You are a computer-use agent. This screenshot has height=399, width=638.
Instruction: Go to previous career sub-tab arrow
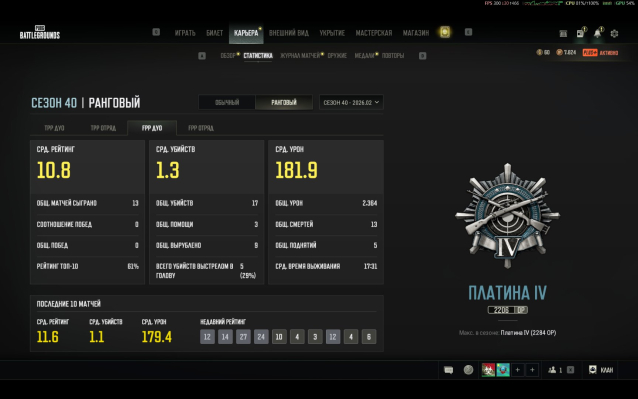click(202, 56)
